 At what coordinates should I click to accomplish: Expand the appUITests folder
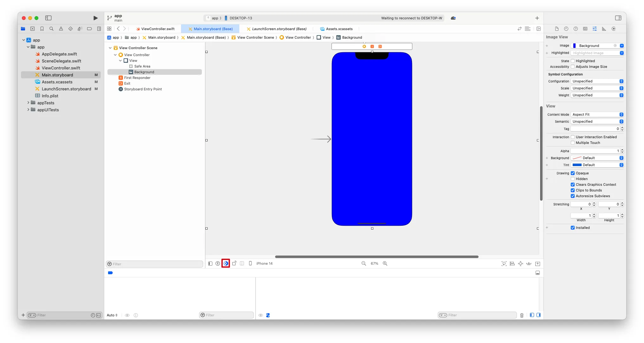click(28, 110)
